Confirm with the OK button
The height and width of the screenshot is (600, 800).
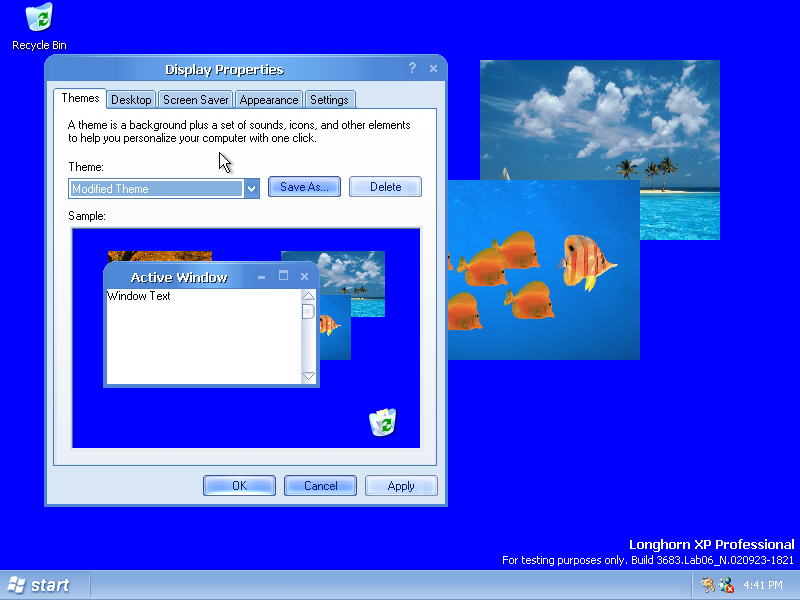coord(239,485)
